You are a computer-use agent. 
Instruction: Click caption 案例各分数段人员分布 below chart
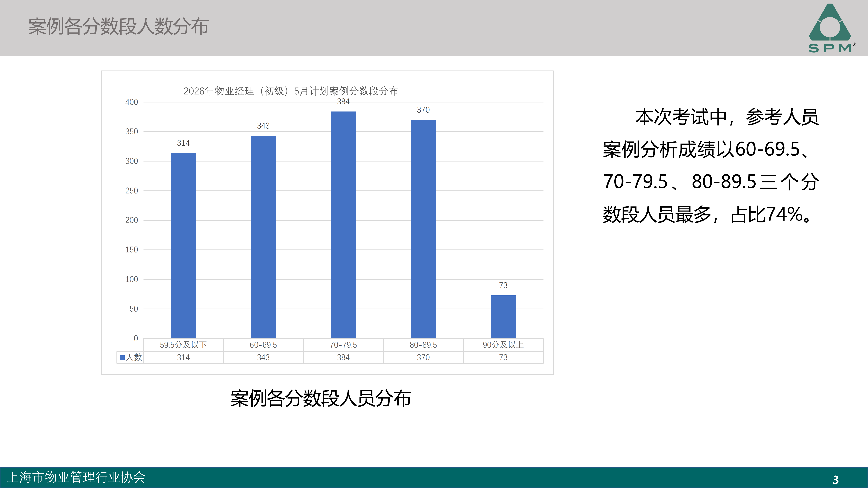321,398
